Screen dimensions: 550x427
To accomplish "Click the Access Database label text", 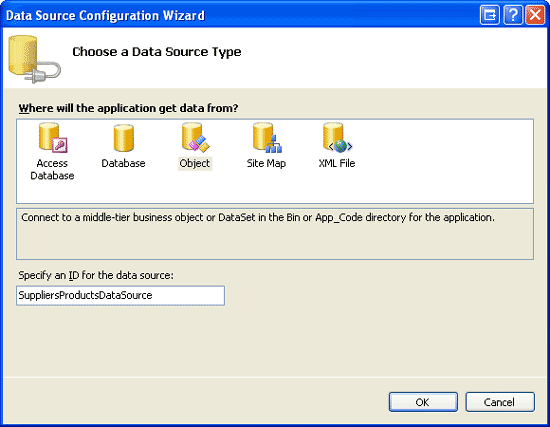I will pyautogui.click(x=52, y=169).
